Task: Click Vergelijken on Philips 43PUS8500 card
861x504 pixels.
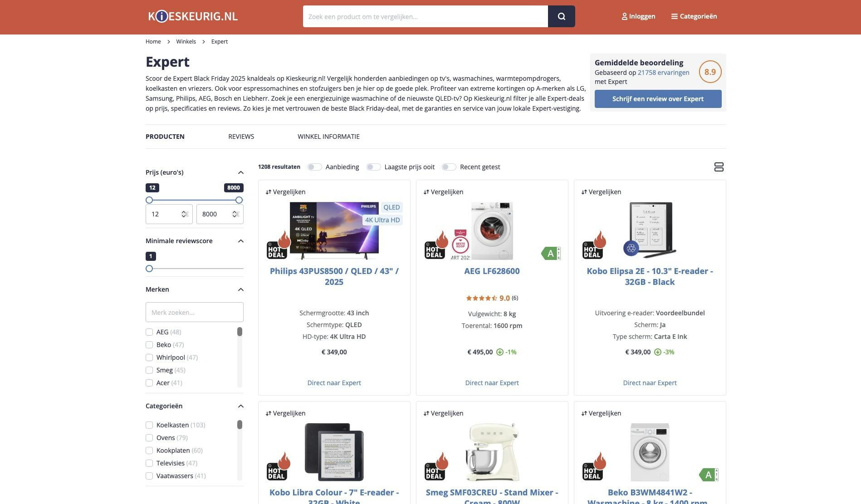Action: click(x=285, y=192)
